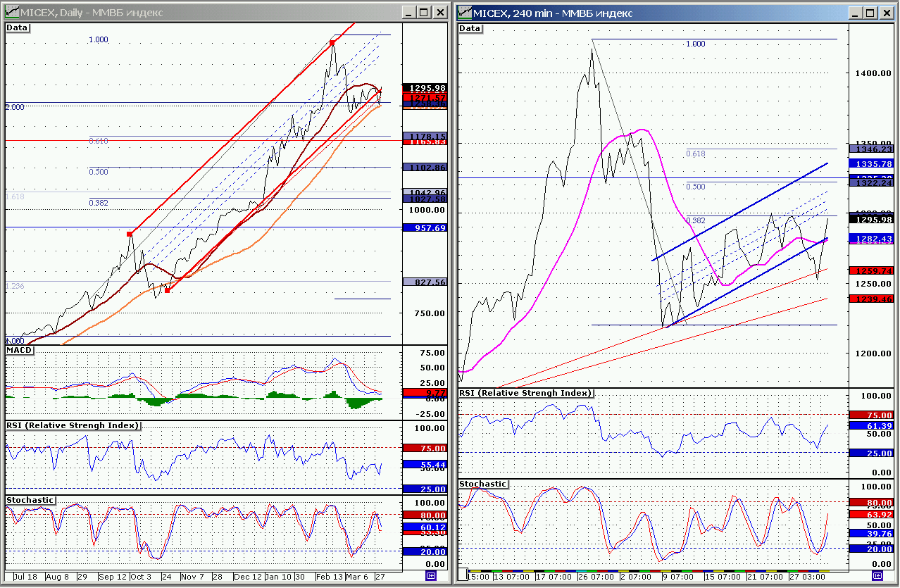Click the 0.618 Fibonacci label in the 240 min chart
Screen dimensions: 900x588
pos(696,154)
